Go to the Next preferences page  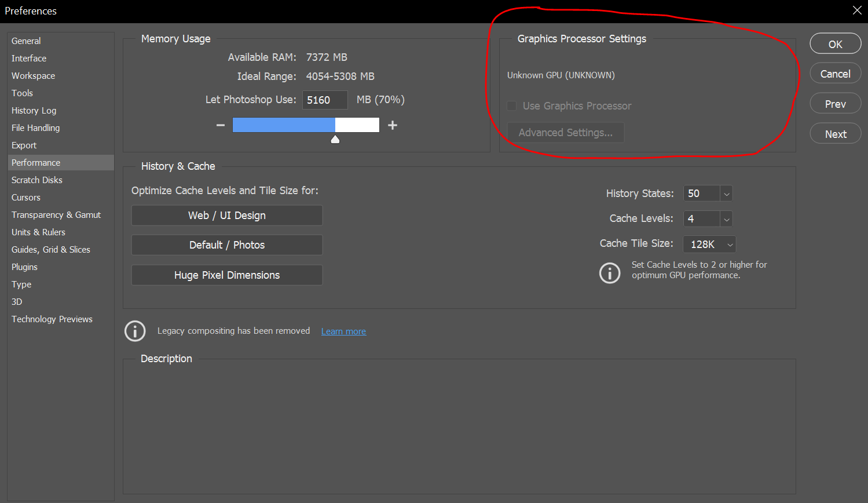point(835,133)
